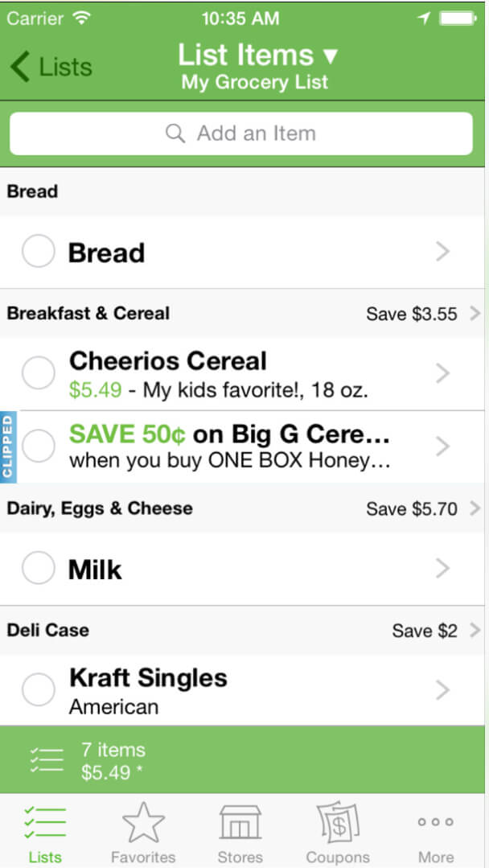Expand Deli Case Save $2 chevron

pos(475,630)
